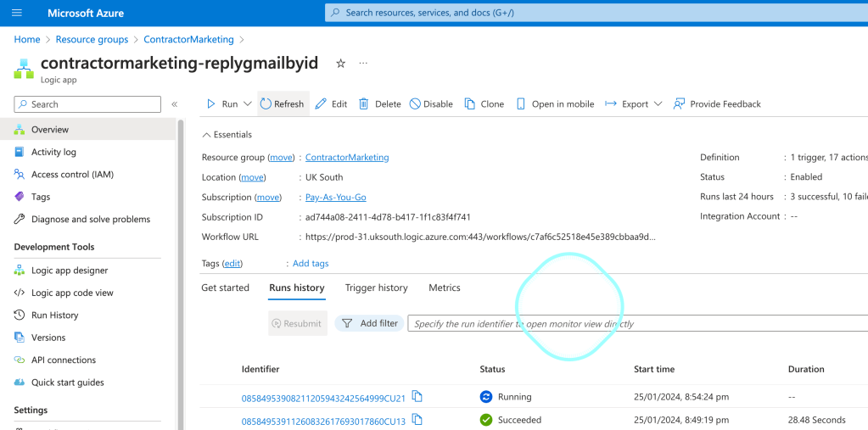Screen dimensions: 868x430
Task: Focus the sidebar Search box
Action: click(x=87, y=104)
